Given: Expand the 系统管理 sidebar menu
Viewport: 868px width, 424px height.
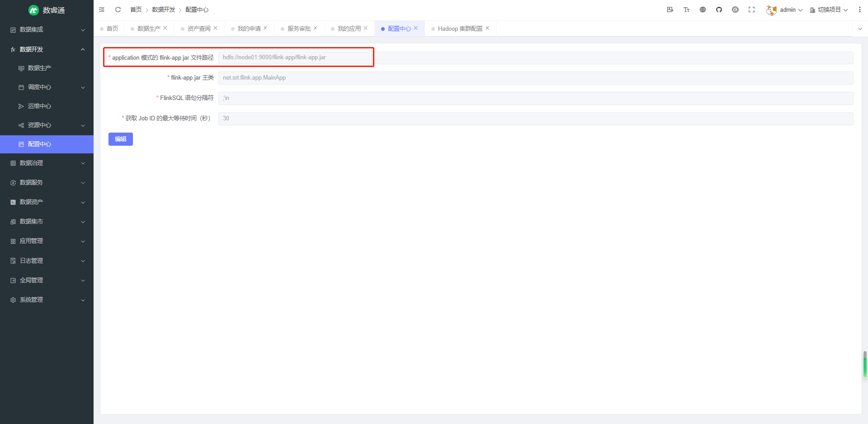Looking at the screenshot, I should pos(47,300).
